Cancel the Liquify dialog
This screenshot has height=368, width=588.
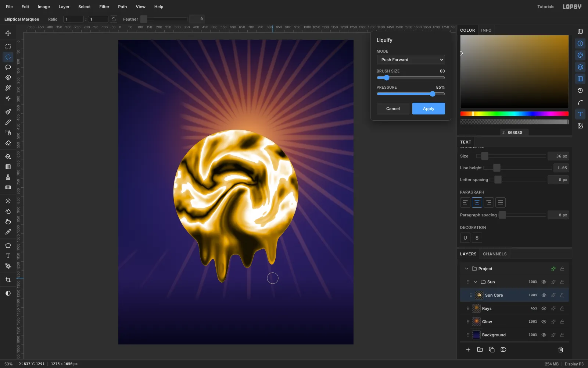coord(393,109)
